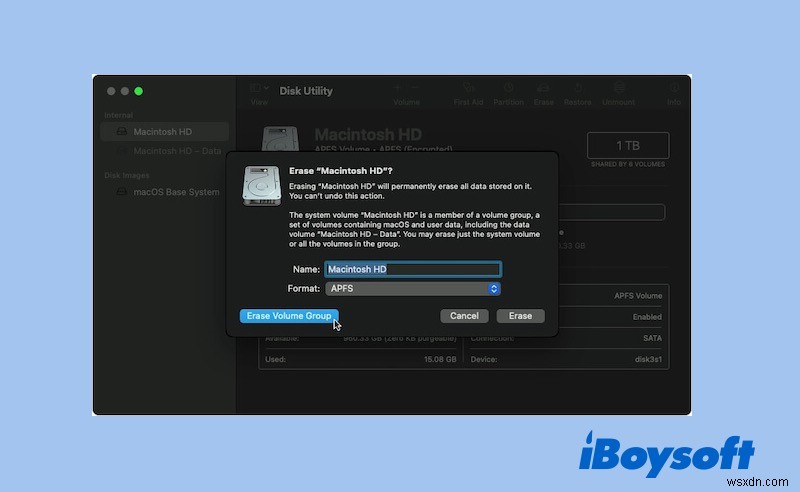Image resolution: width=800 pixels, height=492 pixels.
Task: Click the SATA connection value
Action: pos(652,338)
